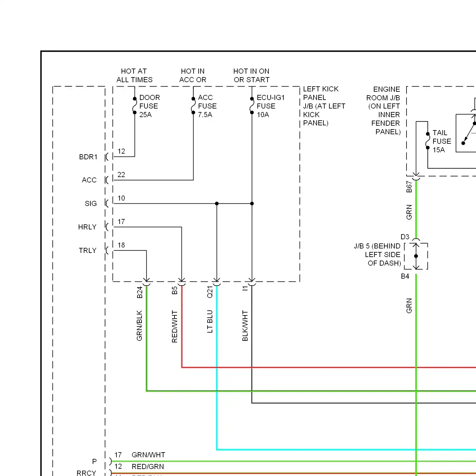Select the "ECU-IG1 FUSE 10A" label

click(x=271, y=106)
